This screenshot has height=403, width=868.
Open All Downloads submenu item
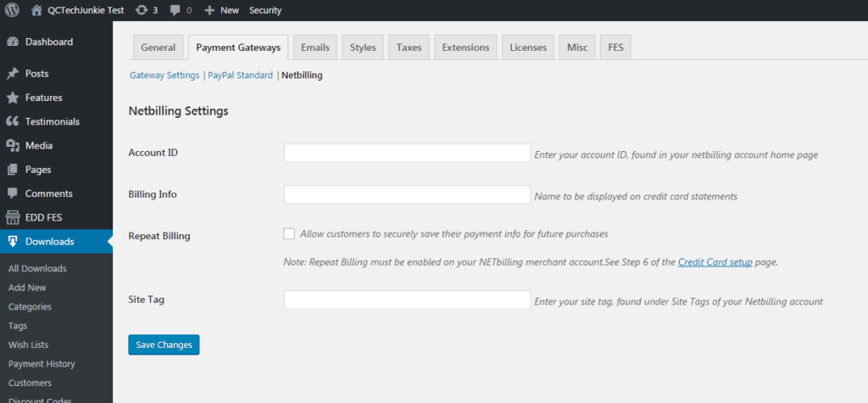(37, 269)
